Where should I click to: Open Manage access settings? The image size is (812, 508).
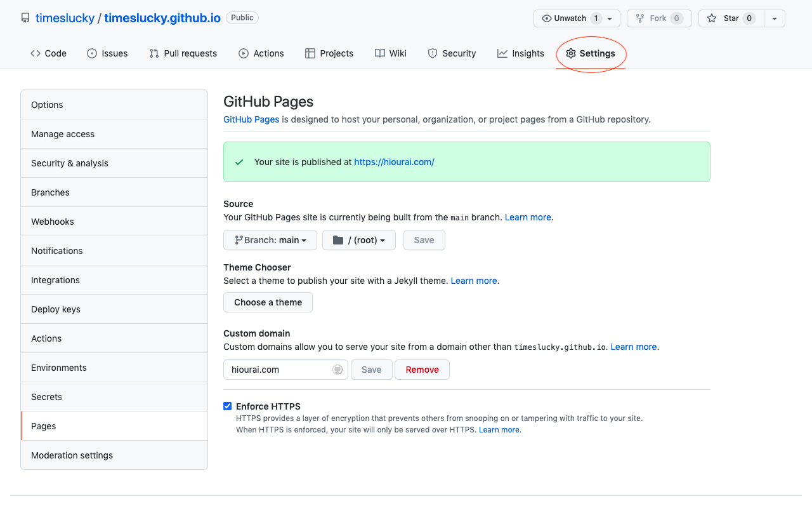pyautogui.click(x=114, y=134)
